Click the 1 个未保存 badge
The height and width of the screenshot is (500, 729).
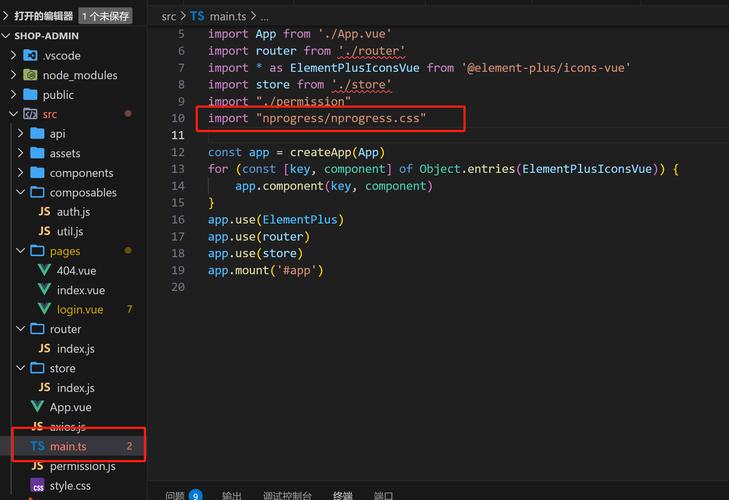(106, 16)
